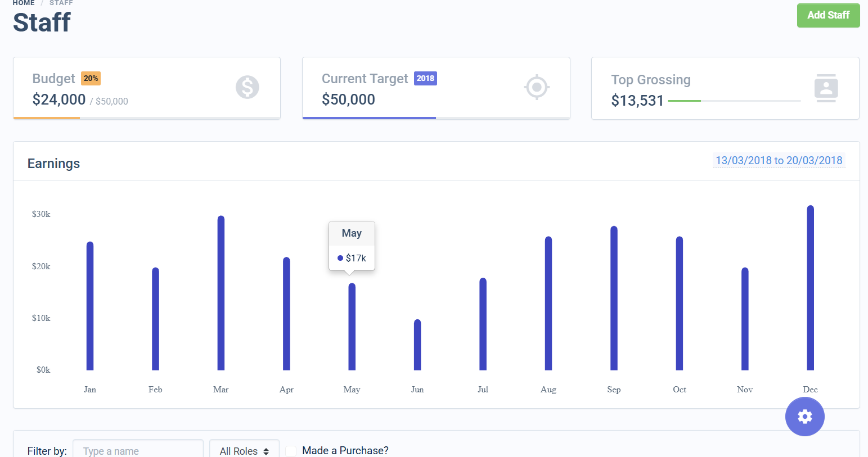Click the purple 2018 badge beside Current Target

pos(426,78)
